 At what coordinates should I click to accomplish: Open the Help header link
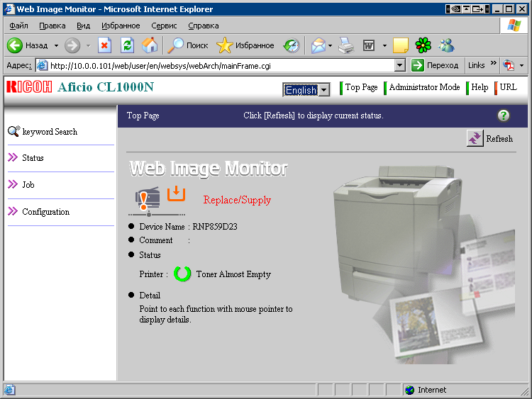tap(480, 87)
